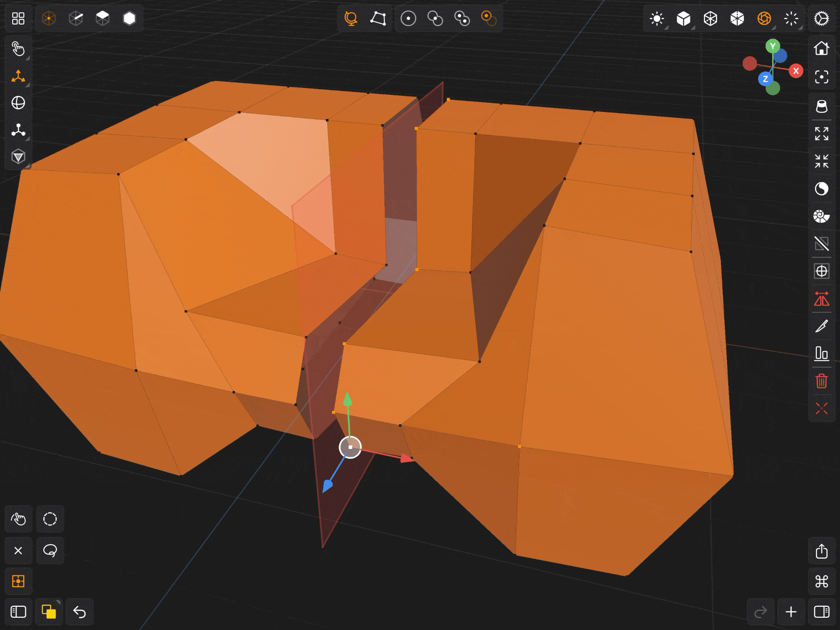Click the align objects icon
This screenshot has width=840, height=630.
pyautogui.click(x=822, y=353)
